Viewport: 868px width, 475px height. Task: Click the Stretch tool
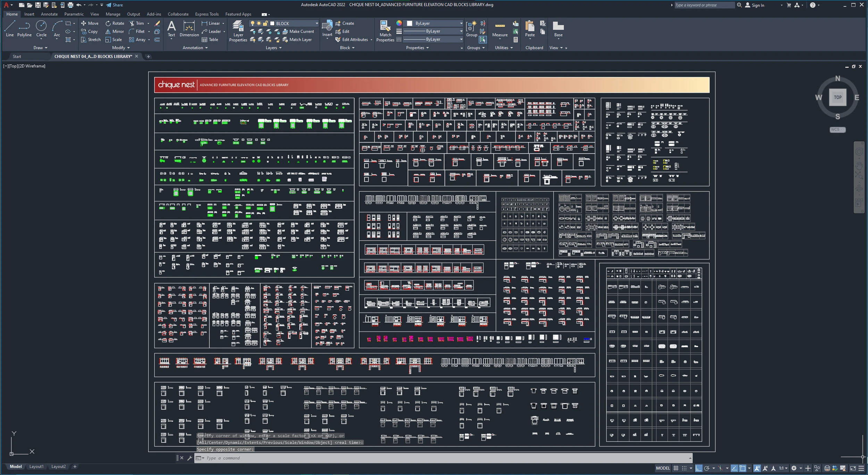[91, 40]
